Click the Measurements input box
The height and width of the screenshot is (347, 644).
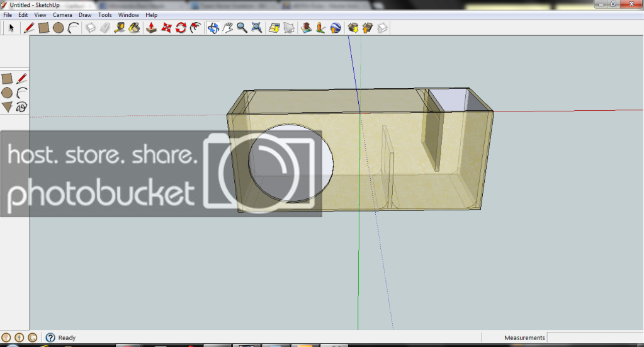595,338
